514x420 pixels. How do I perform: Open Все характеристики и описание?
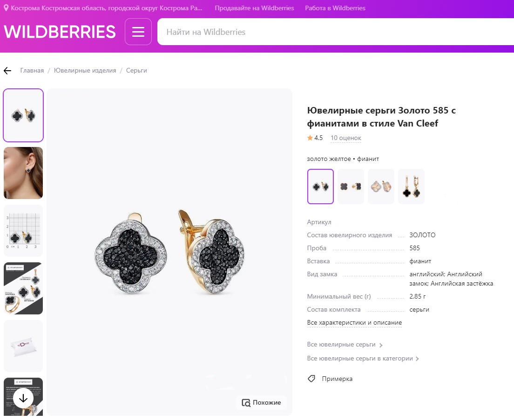coord(354,323)
